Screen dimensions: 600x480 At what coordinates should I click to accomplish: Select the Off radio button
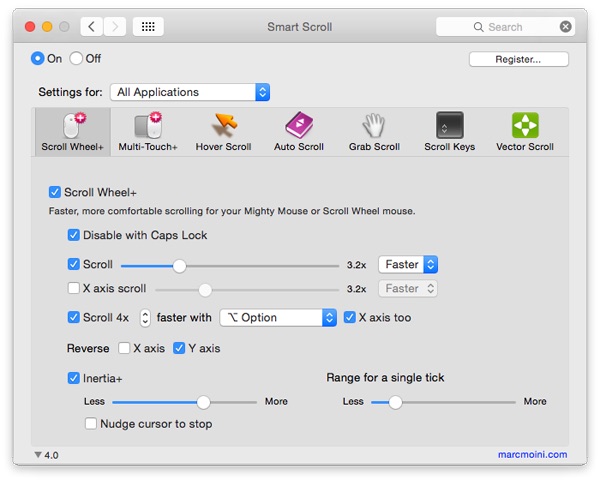[76, 59]
